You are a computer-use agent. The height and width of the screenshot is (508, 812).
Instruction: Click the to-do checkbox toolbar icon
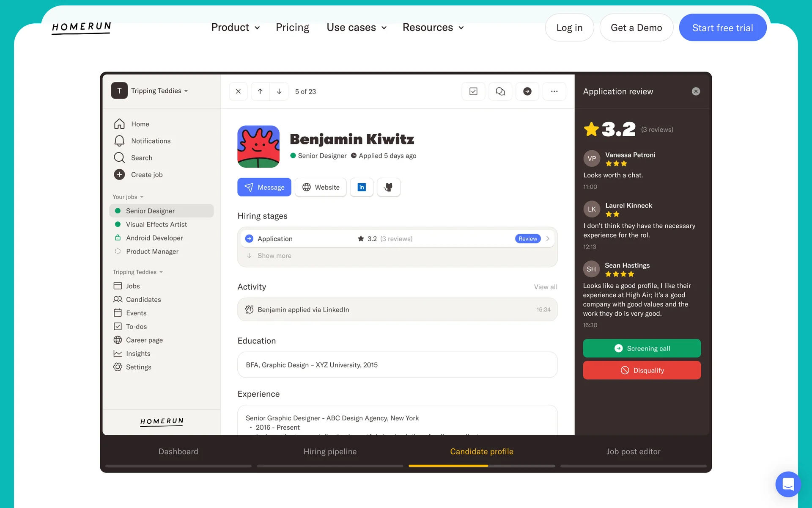coord(473,91)
